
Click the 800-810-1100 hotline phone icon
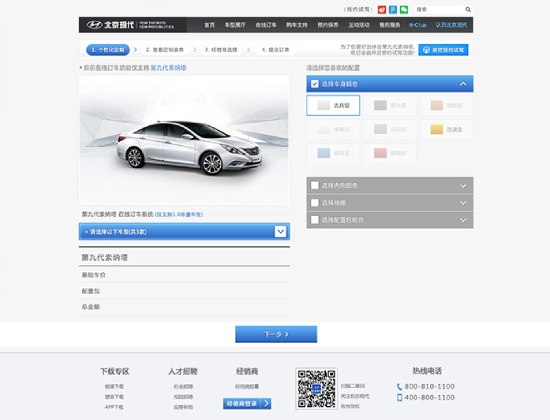point(399,387)
